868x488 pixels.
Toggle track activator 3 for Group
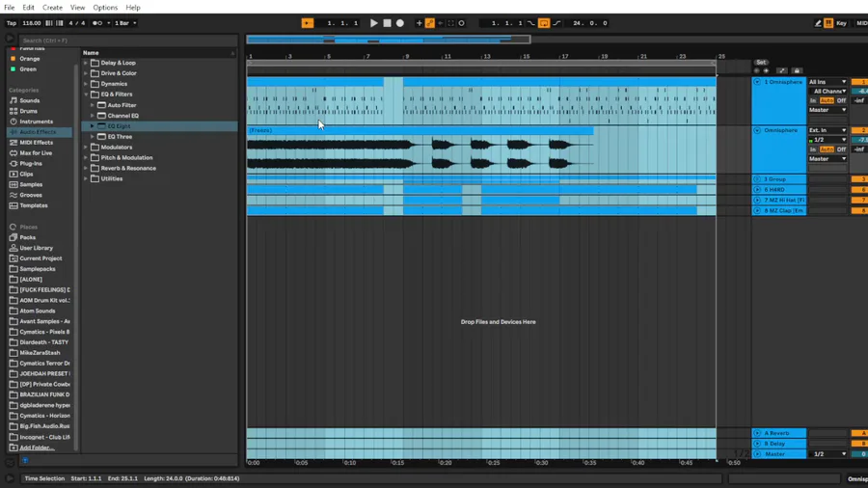pos(859,179)
